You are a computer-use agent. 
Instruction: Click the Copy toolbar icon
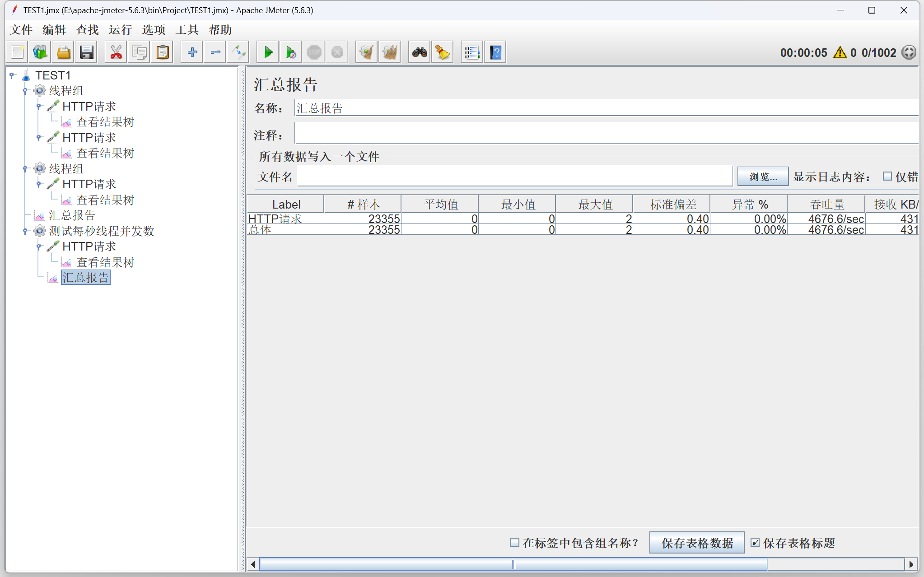tap(139, 52)
